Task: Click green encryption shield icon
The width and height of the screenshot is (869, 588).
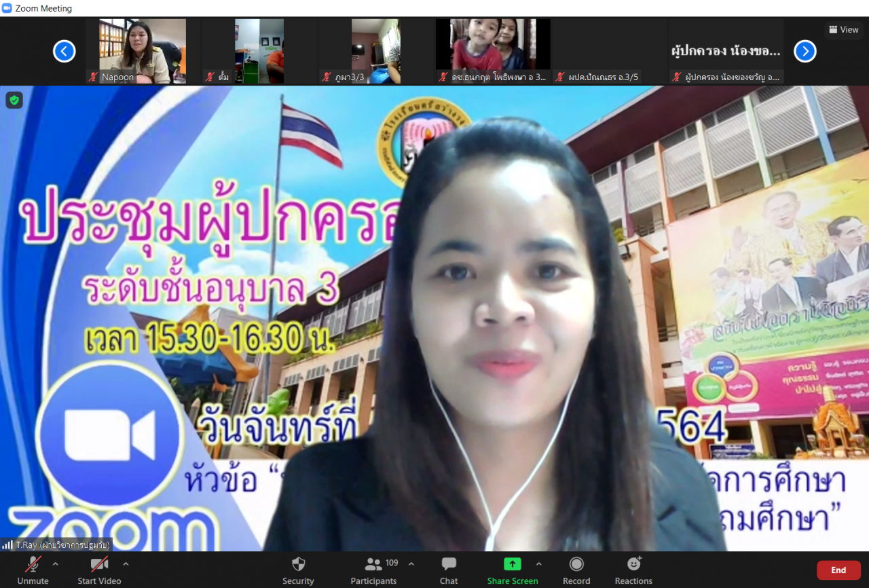Action: tap(14, 100)
